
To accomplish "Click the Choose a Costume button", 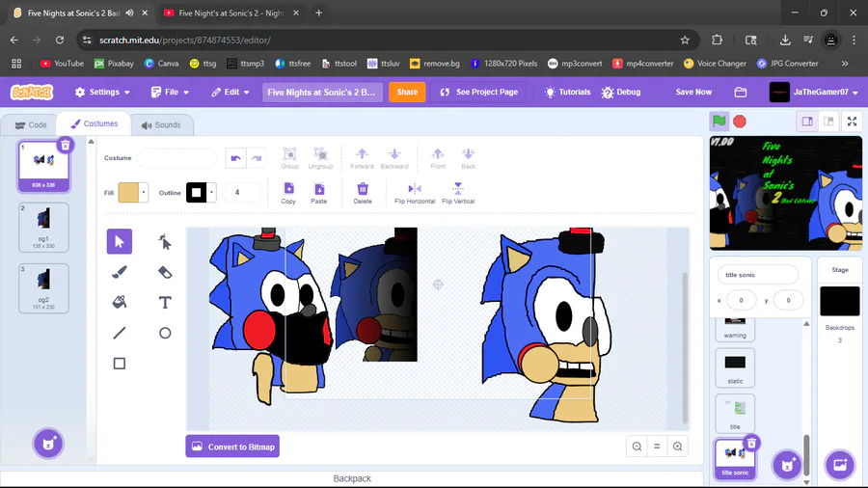I will [48, 444].
